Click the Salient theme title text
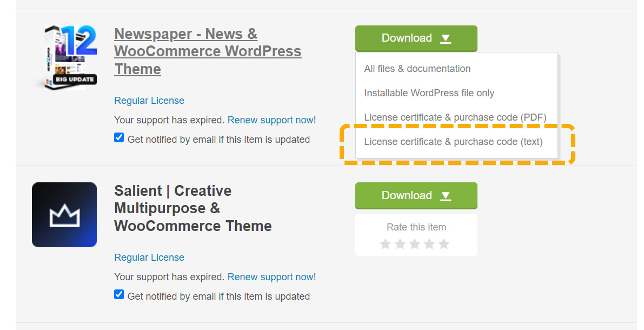 [193, 208]
